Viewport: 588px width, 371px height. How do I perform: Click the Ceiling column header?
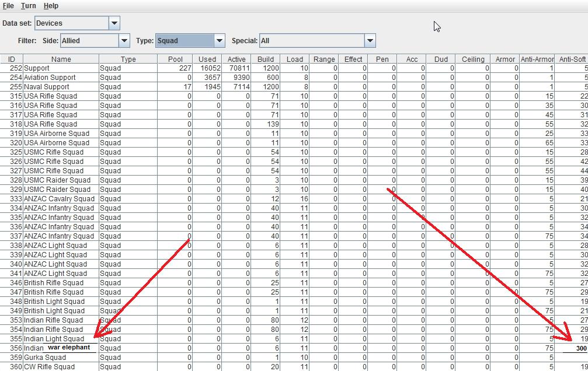point(473,60)
